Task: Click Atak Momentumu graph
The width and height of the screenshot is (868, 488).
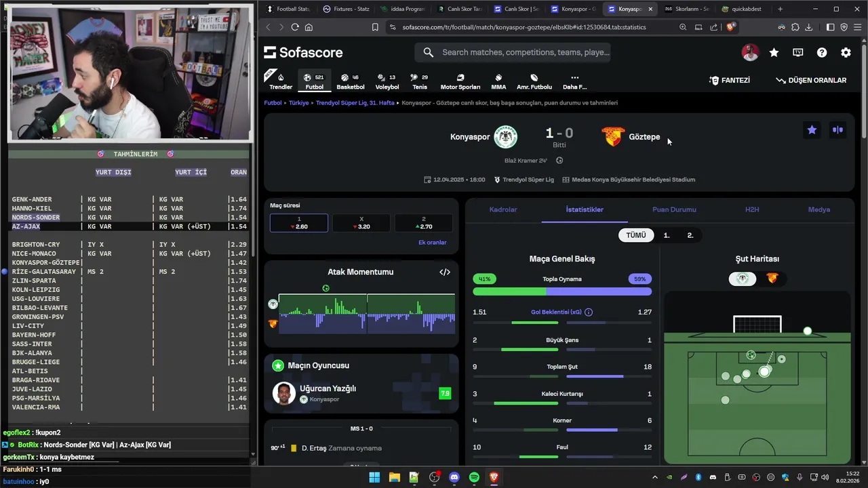Action: tap(366, 313)
